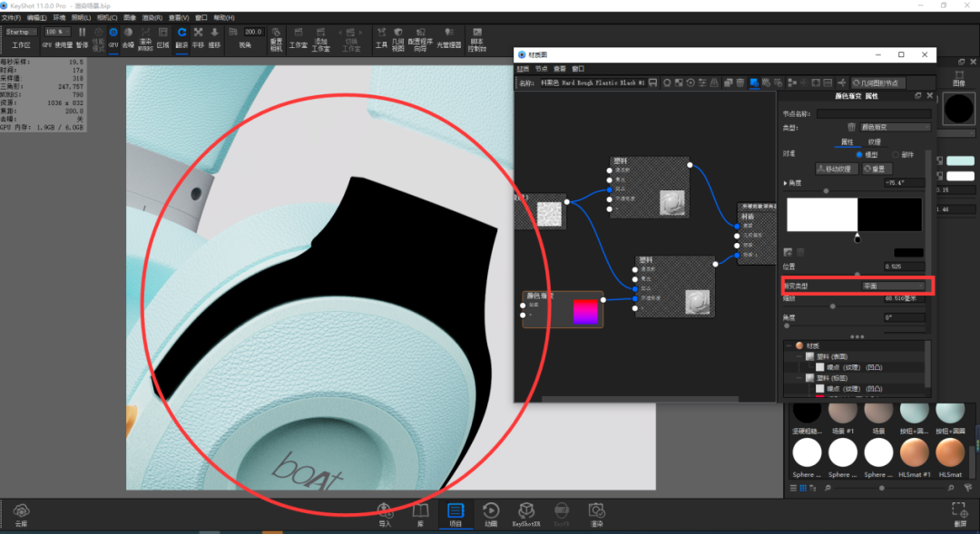Open the 相机(C) menu
The image size is (980, 534).
(107, 17)
